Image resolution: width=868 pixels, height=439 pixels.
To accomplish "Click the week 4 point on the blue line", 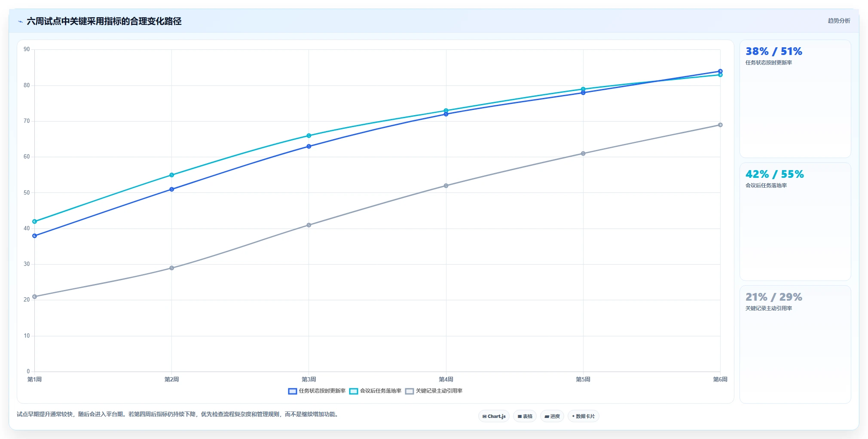I will (x=446, y=114).
